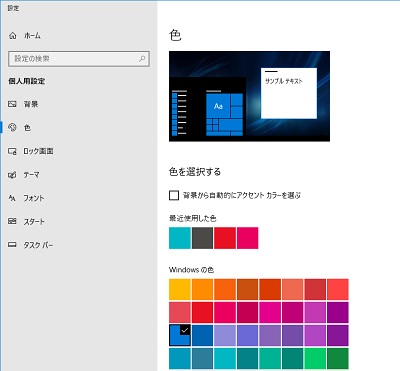Click the 個人用設定 sidebar heading
The height and width of the screenshot is (371, 400).
(x=27, y=81)
